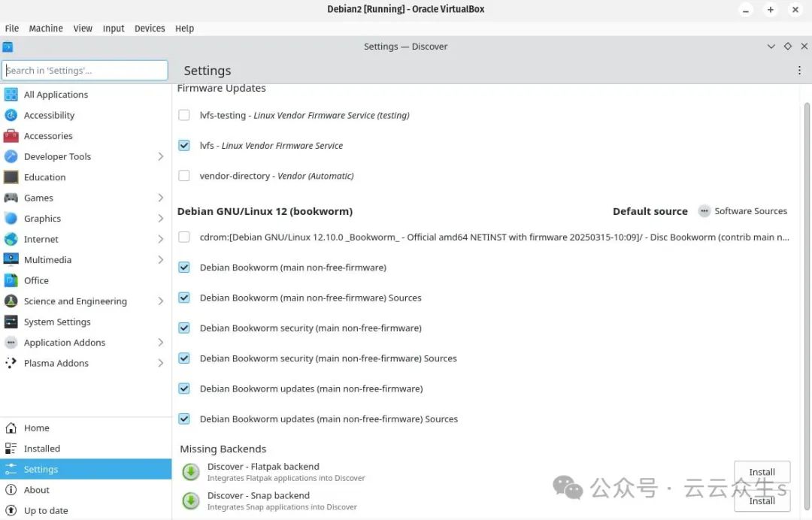Image resolution: width=812 pixels, height=520 pixels.
Task: Uncheck the lvfs Linux Vendor Firmware Service
Action: (x=184, y=145)
